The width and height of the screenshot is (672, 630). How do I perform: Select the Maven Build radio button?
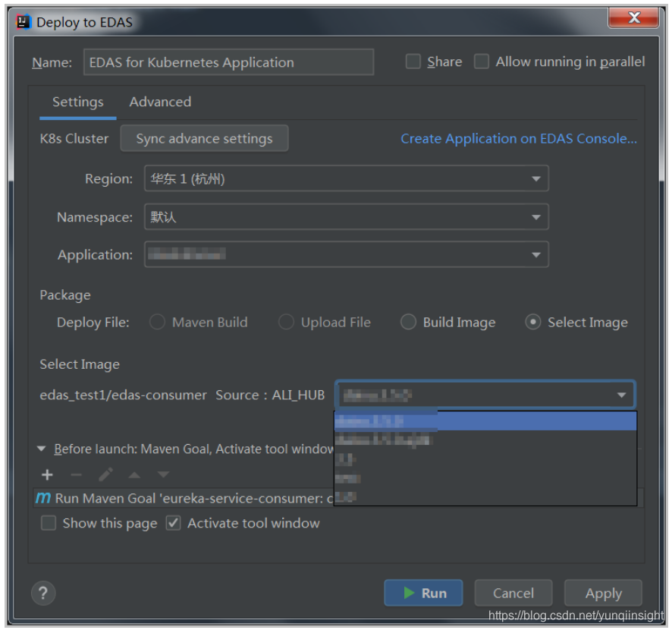coord(157,322)
